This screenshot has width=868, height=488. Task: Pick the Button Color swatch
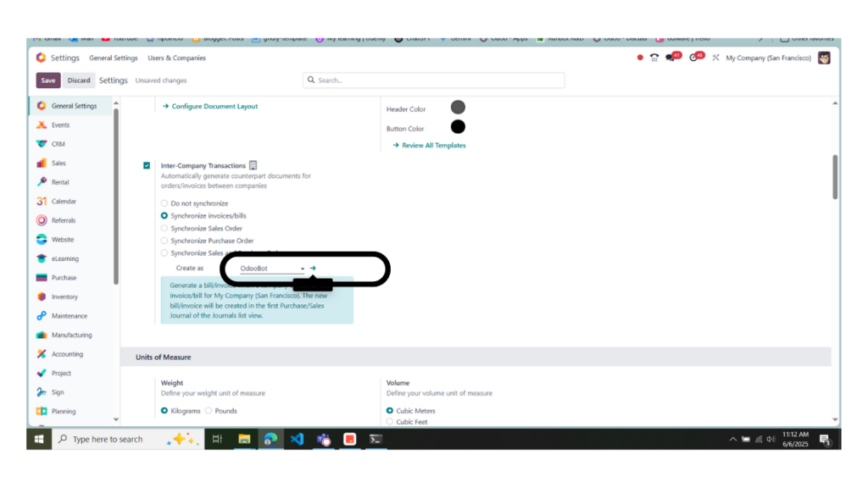click(x=458, y=127)
